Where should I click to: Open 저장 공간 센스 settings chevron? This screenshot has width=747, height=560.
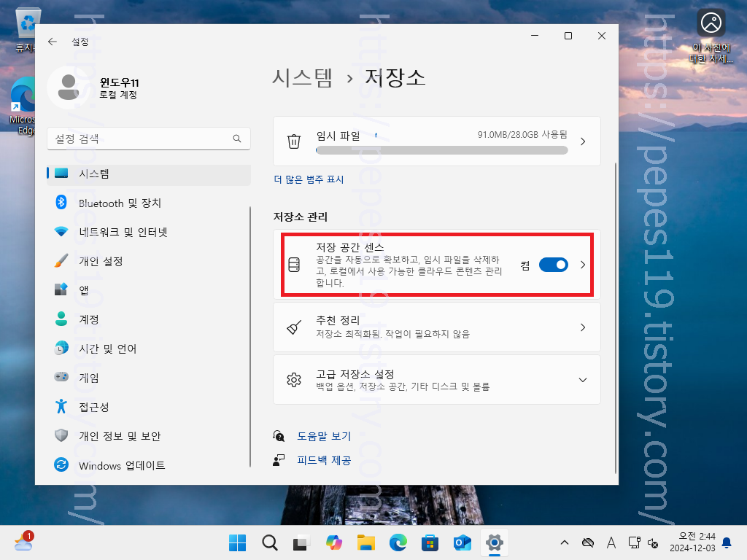coord(583,265)
